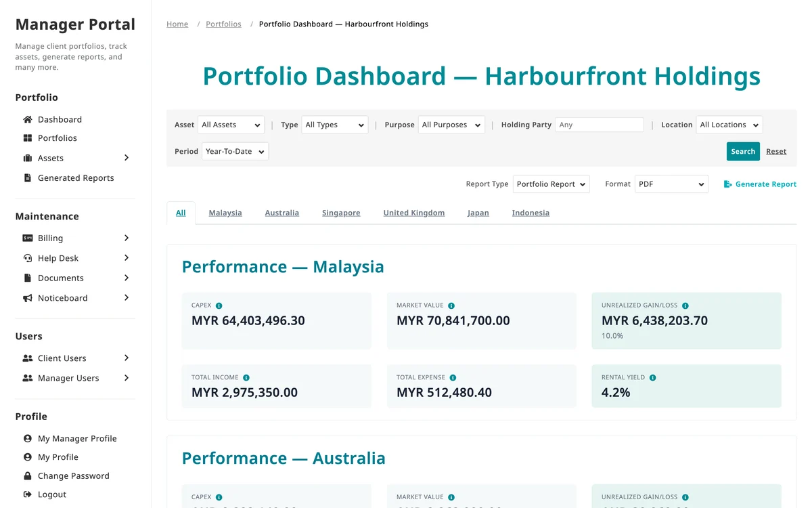Click the Generate Report link text

pos(766,184)
